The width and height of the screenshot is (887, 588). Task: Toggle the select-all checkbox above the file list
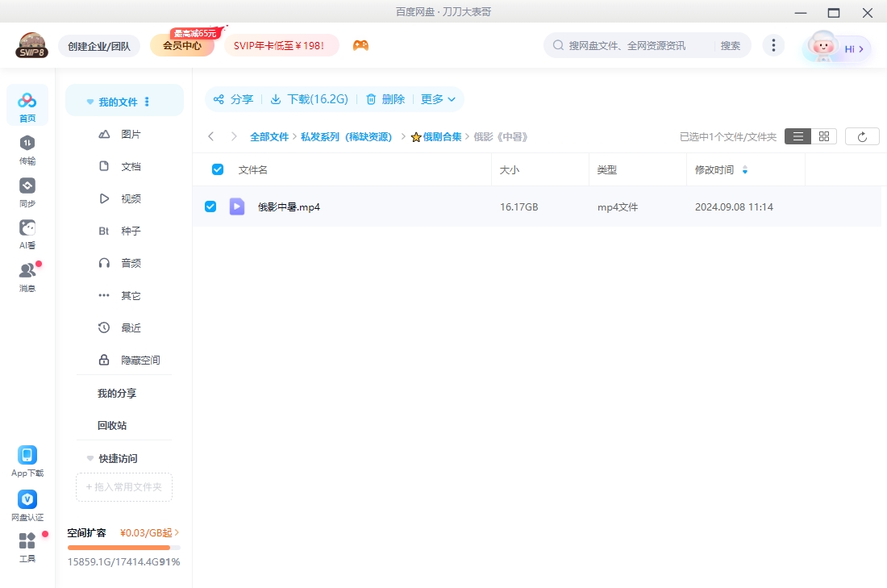217,169
